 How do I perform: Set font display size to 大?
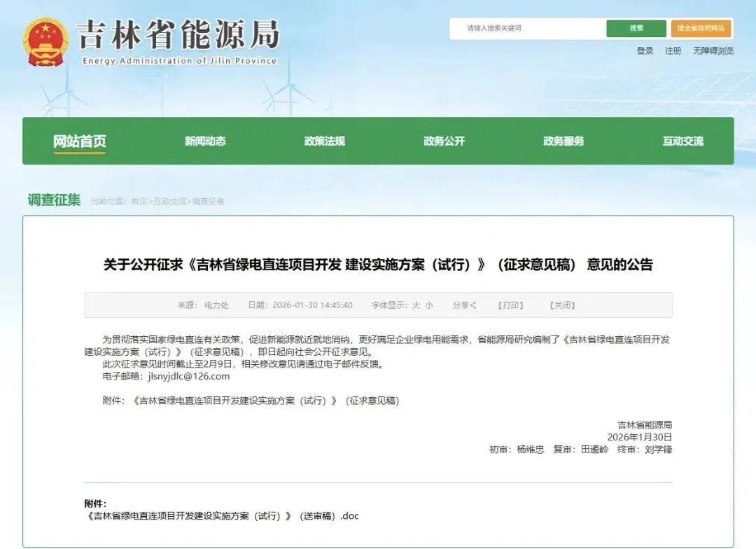click(416, 305)
